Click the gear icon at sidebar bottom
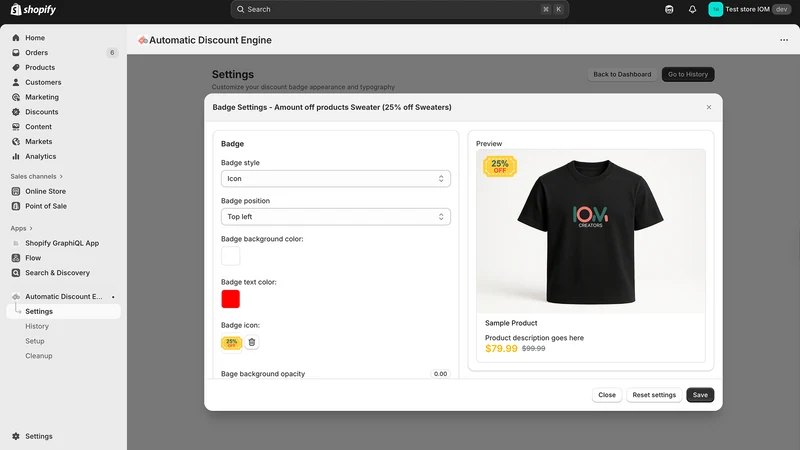The width and height of the screenshot is (800, 450). click(16, 436)
